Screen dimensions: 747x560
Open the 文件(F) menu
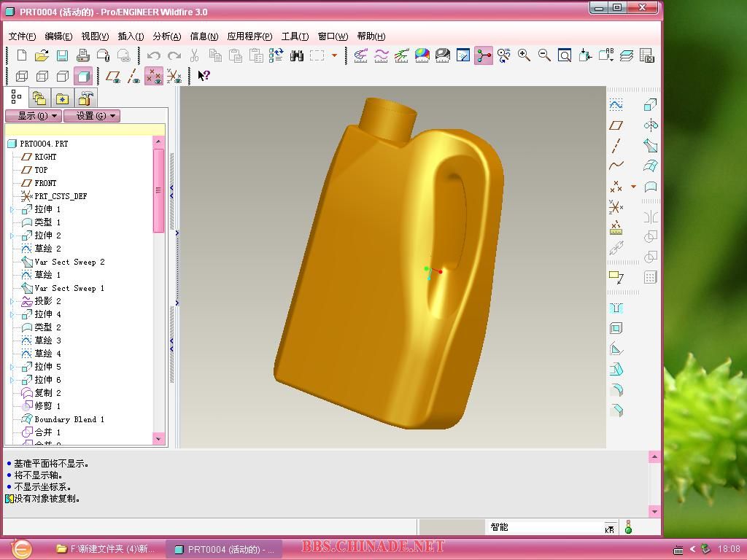point(22,36)
